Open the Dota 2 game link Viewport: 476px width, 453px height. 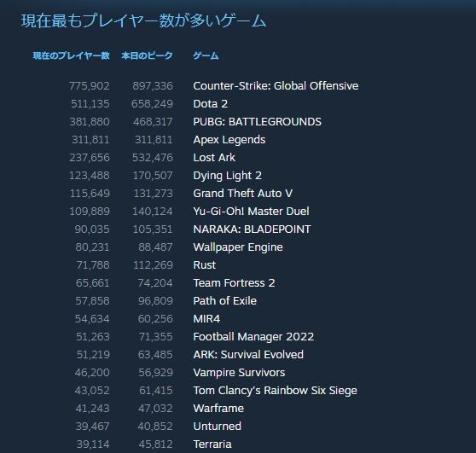pyautogui.click(x=211, y=104)
